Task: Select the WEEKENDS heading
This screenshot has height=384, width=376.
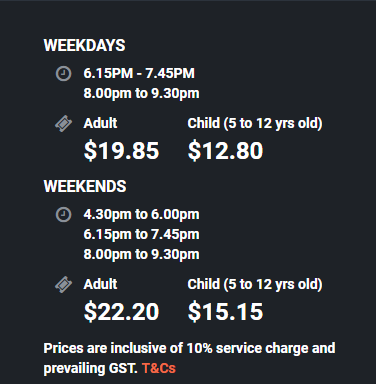Action: coord(85,186)
